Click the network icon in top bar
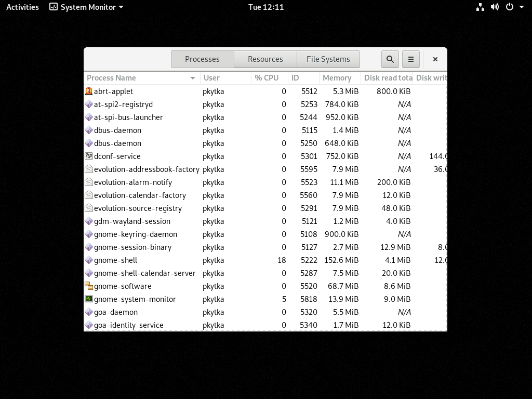Screen dimensions: 532x399 click(x=480, y=7)
